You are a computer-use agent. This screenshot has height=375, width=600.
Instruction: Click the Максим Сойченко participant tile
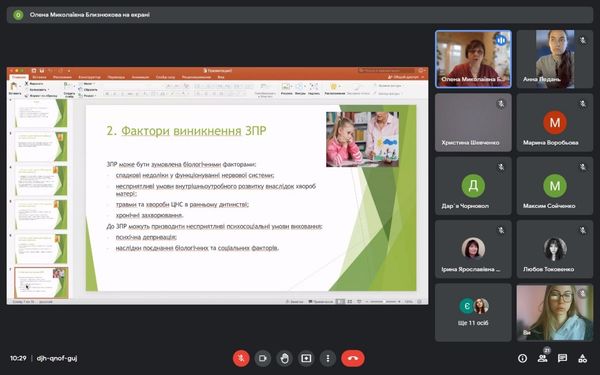pos(555,186)
